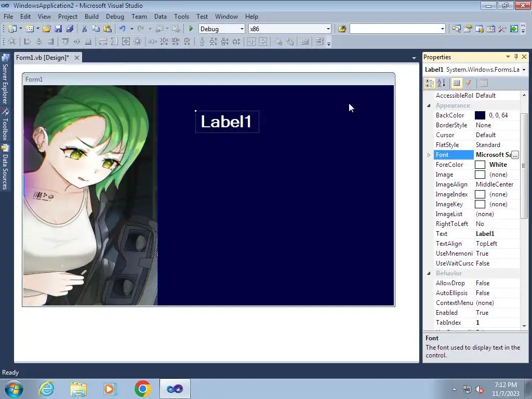Open the File menu
Viewport: 532px width, 399px height.
tap(8, 16)
